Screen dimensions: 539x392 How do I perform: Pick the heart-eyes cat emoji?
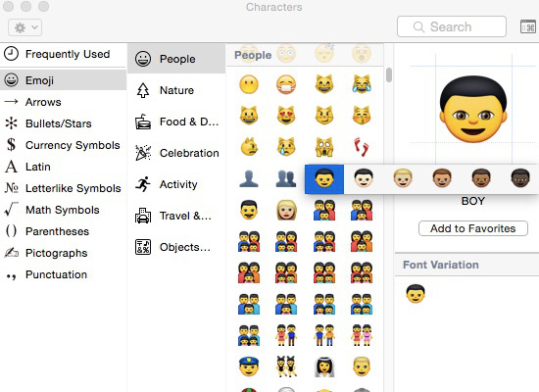[286, 116]
